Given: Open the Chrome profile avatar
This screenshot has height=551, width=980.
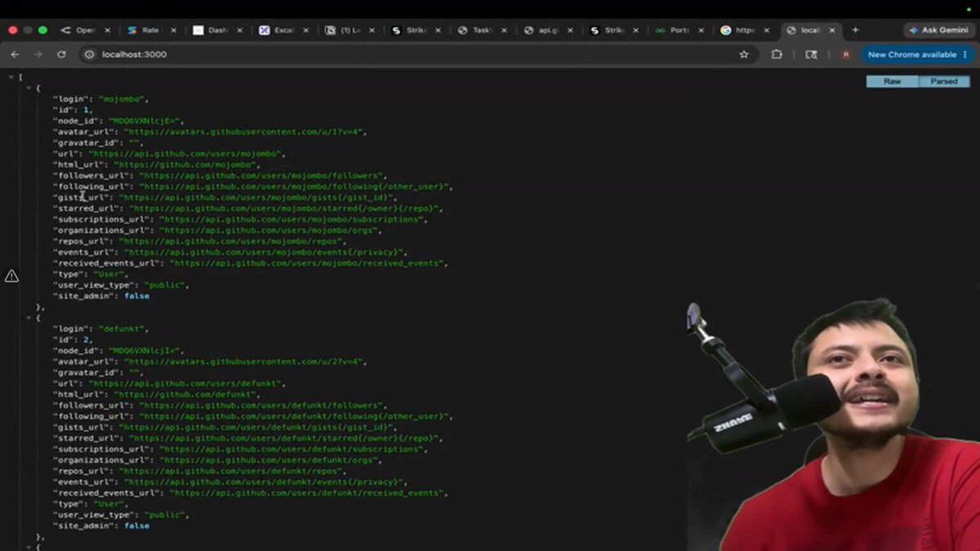Looking at the screenshot, I should 846,55.
